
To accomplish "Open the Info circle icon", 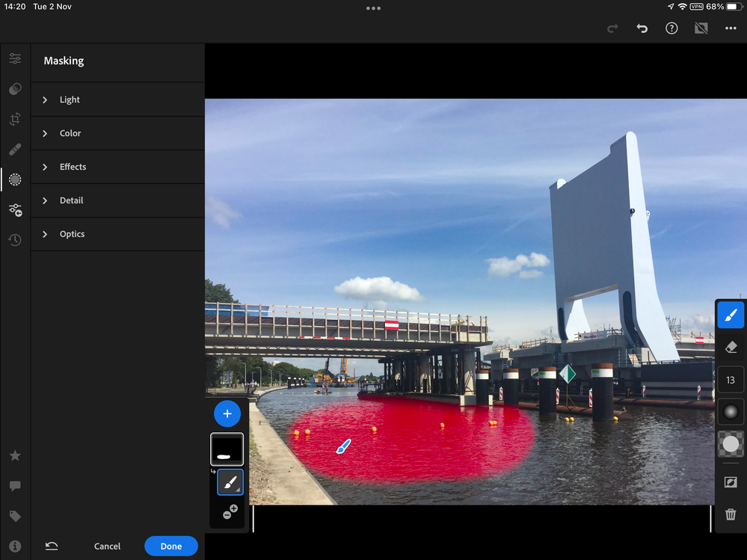I will point(15,547).
